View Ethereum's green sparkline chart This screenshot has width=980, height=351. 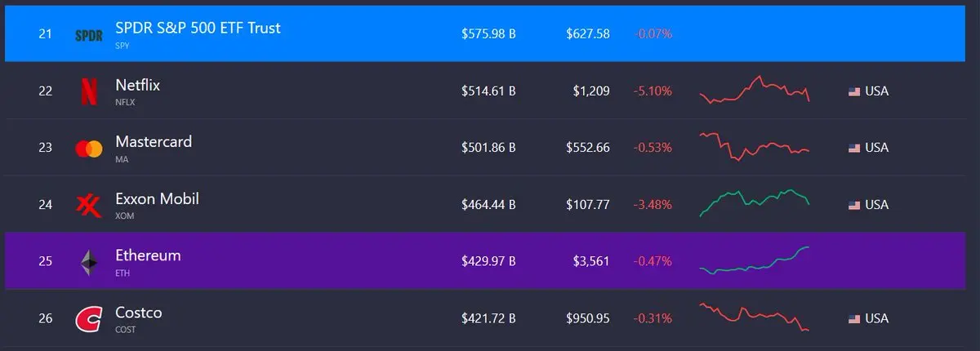[x=755, y=260]
